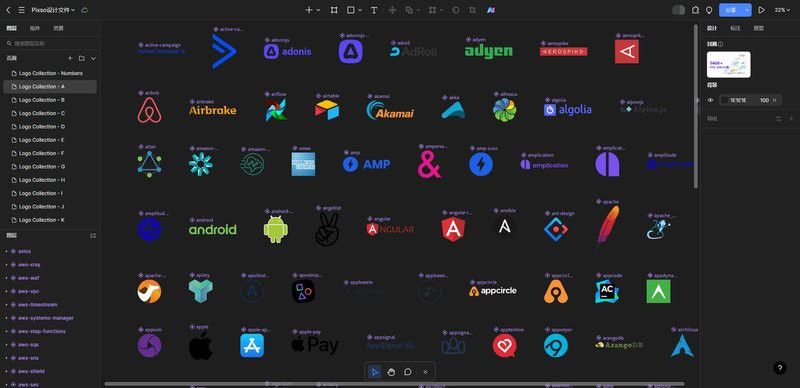Select the move cursor tool in bottom bar
Viewport: 800px width, 388px height.
click(x=374, y=372)
